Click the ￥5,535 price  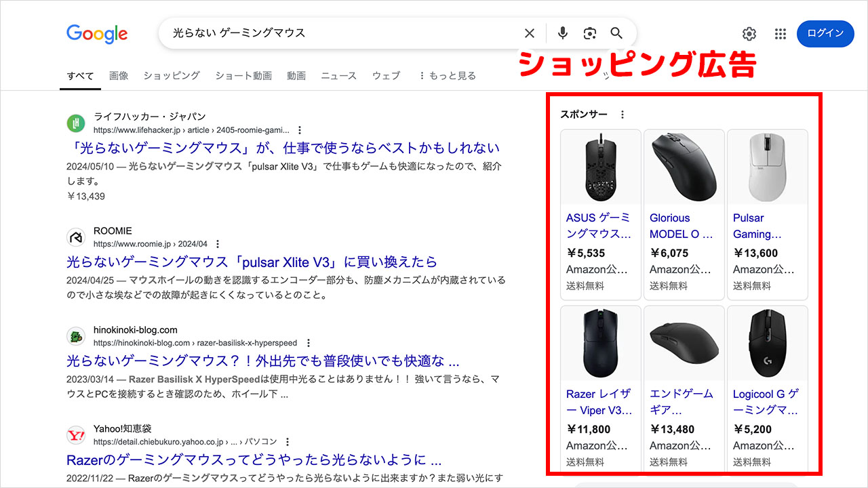(x=585, y=253)
